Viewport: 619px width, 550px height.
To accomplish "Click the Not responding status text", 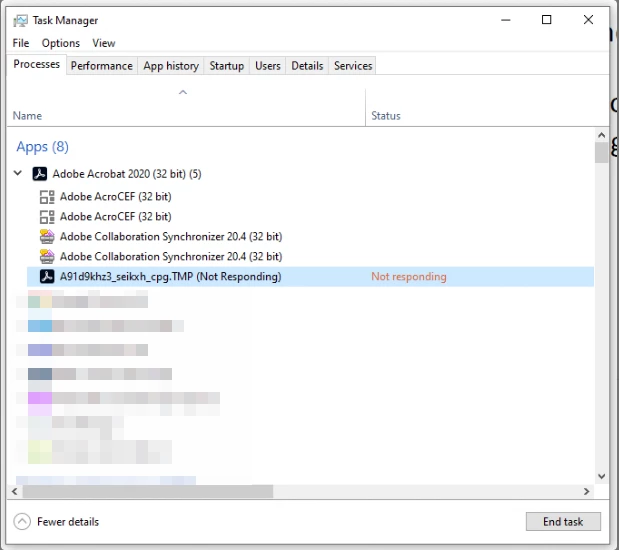I will [x=409, y=276].
